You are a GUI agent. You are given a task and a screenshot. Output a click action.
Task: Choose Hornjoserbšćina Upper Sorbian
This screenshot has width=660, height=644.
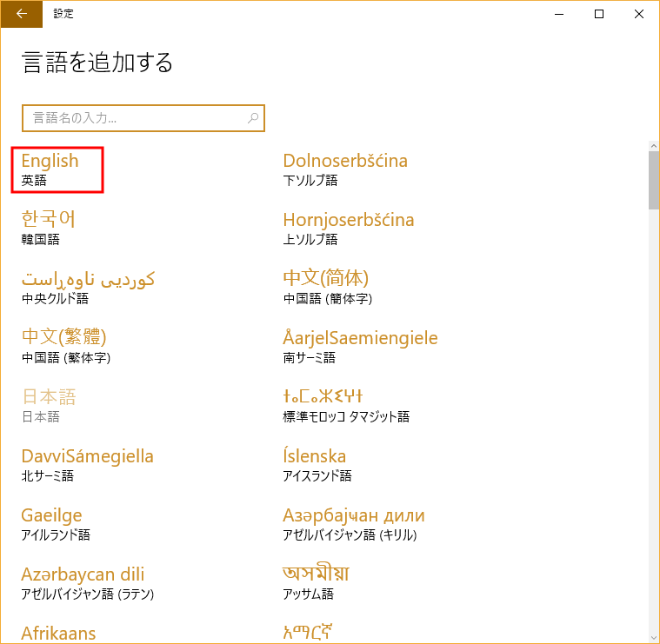tap(348, 228)
